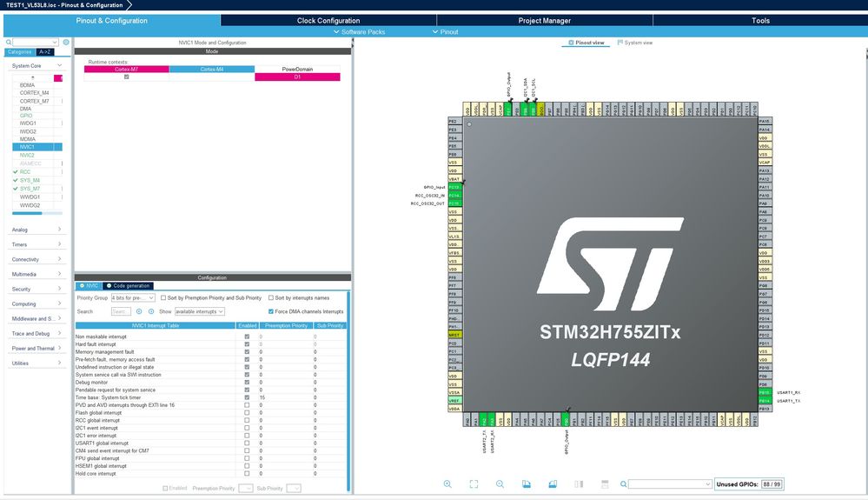This screenshot has width=868, height=500.
Task: Click the I2C1_SDA pin on top edge
Action: 524,109
